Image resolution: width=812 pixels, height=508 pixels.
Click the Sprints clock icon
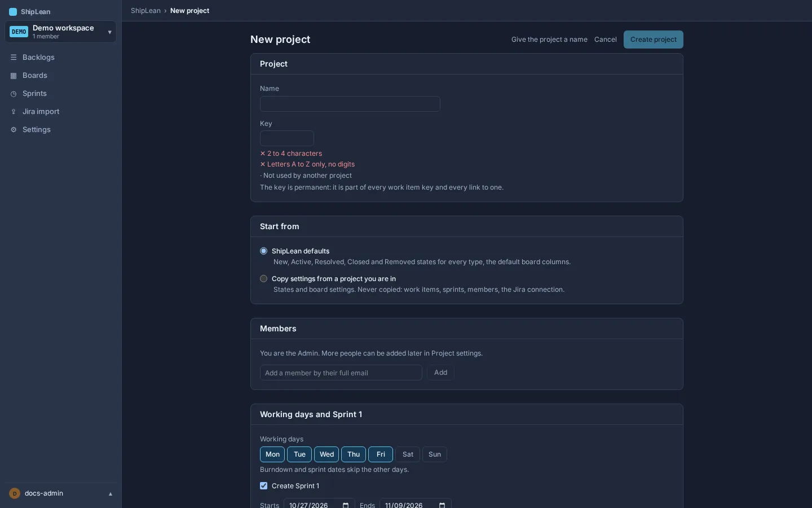tap(14, 94)
